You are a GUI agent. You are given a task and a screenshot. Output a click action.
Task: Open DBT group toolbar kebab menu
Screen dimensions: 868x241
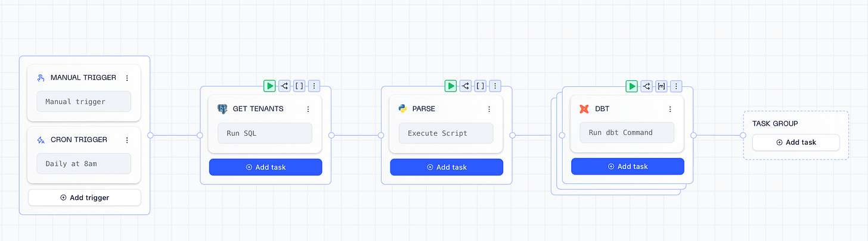pos(677,86)
